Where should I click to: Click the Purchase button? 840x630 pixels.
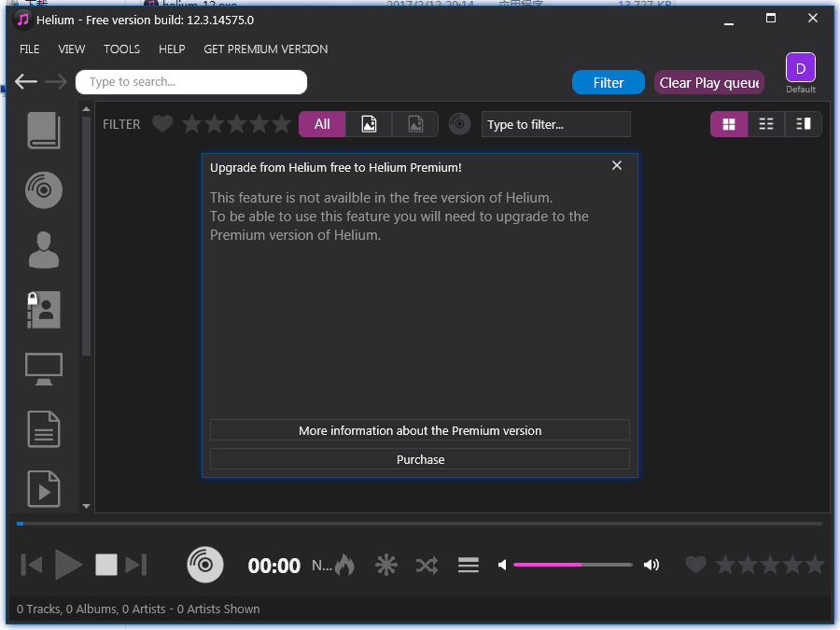tap(420, 459)
